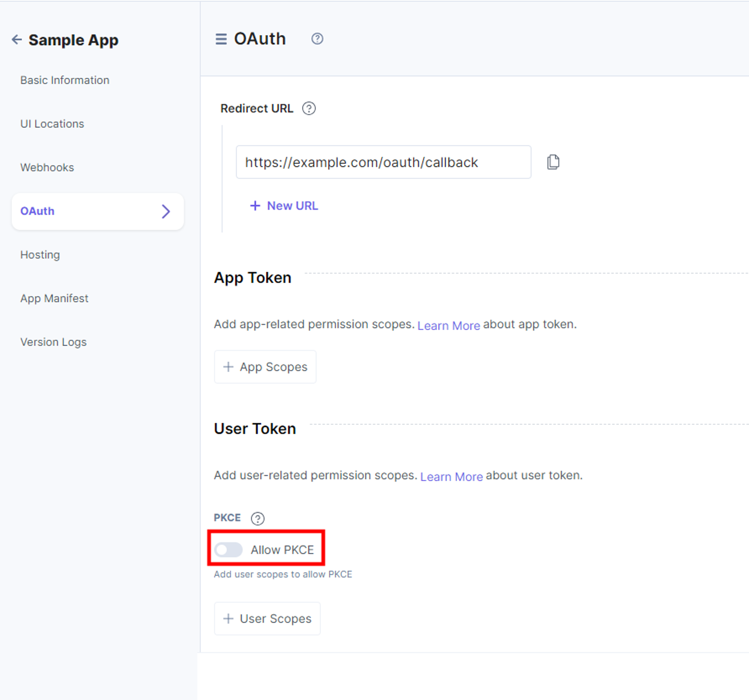Select the OAuth sidebar item
Image resolution: width=749 pixels, height=700 pixels.
click(98, 211)
